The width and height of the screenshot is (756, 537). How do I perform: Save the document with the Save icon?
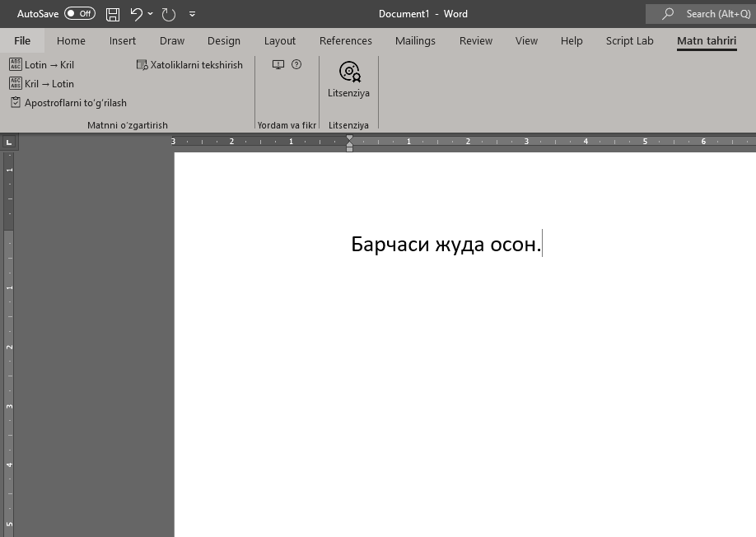click(x=111, y=13)
